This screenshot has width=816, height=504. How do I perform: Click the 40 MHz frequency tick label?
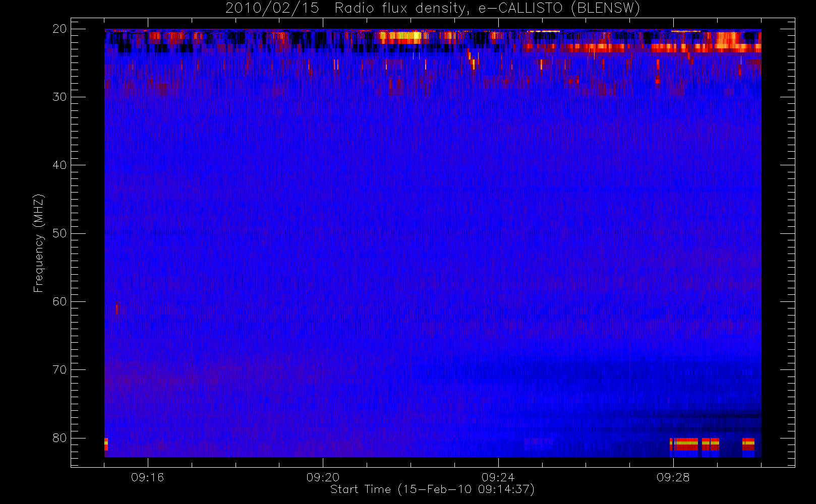pyautogui.click(x=60, y=165)
